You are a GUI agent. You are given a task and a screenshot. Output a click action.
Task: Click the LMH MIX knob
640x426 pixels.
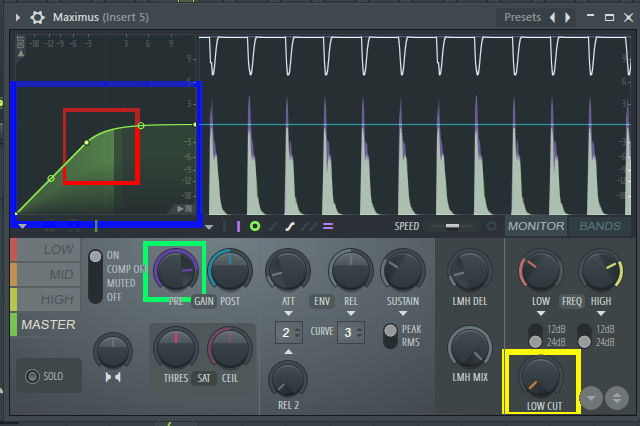(470, 348)
